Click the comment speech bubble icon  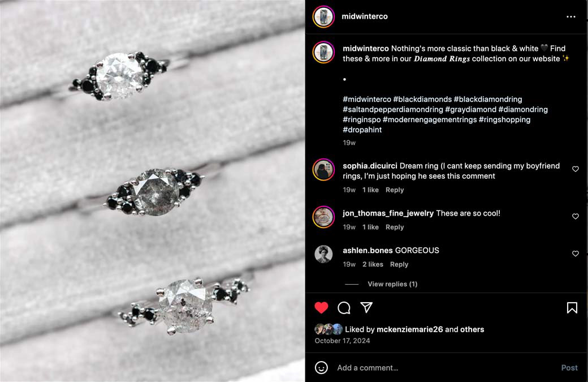coord(344,308)
